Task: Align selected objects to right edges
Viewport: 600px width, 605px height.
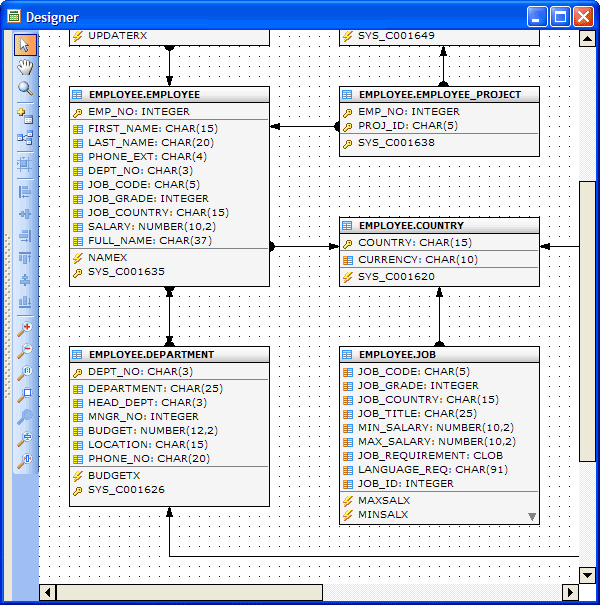Action: click(x=25, y=236)
